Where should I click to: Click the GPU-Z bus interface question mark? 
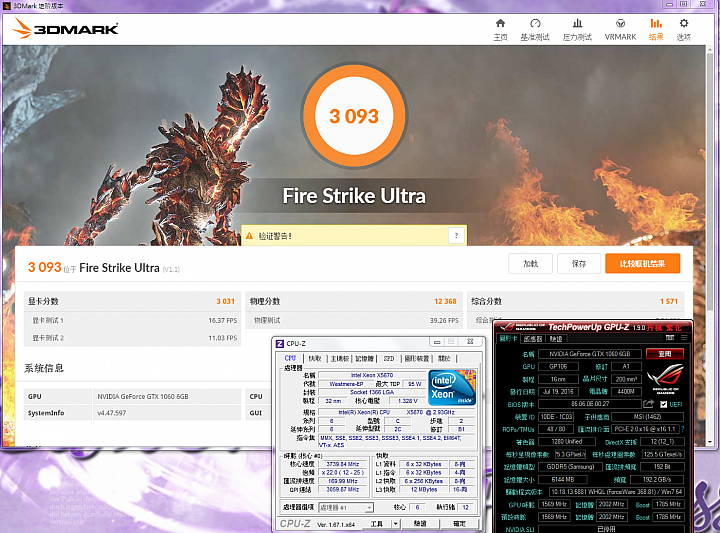tap(682, 429)
